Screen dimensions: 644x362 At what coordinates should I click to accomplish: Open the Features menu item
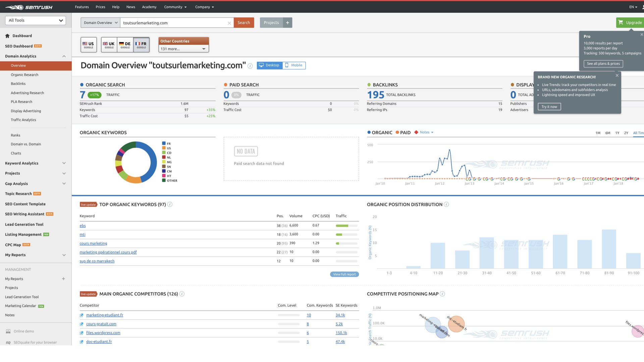coord(82,7)
